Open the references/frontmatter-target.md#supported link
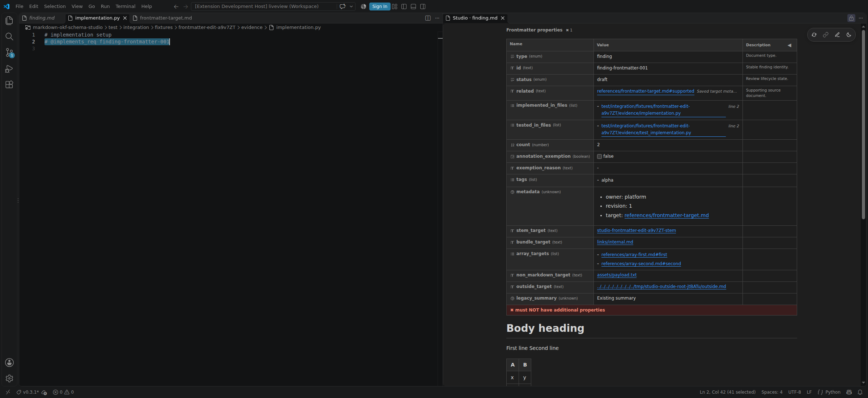 tap(646, 91)
